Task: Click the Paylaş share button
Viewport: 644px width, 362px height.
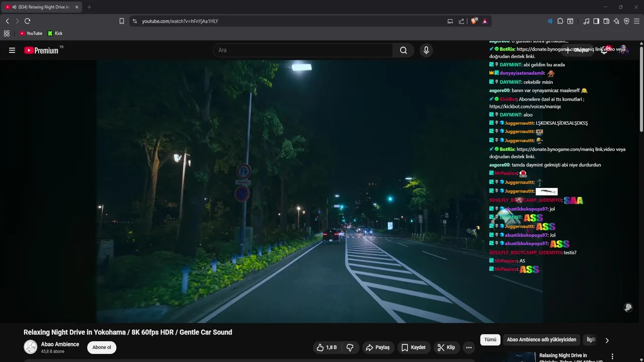Action: tap(378, 347)
